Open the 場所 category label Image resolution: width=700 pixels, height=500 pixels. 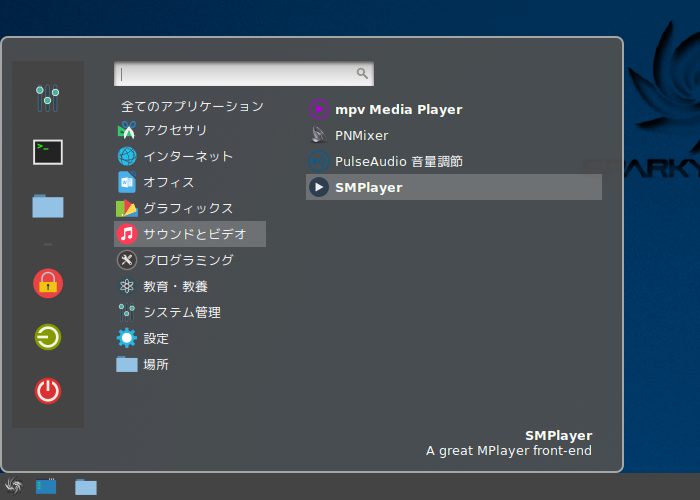point(156,364)
